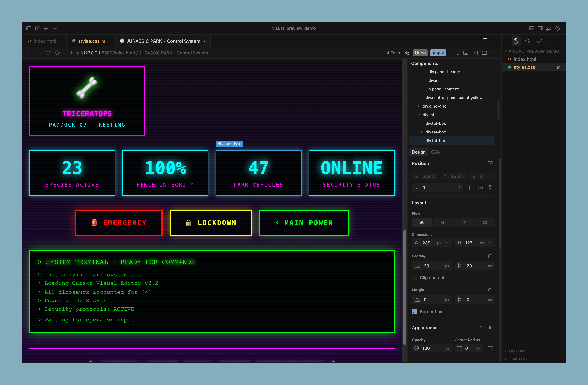
Task: Take a screenshot with the camera icon
Action: [x=466, y=53]
